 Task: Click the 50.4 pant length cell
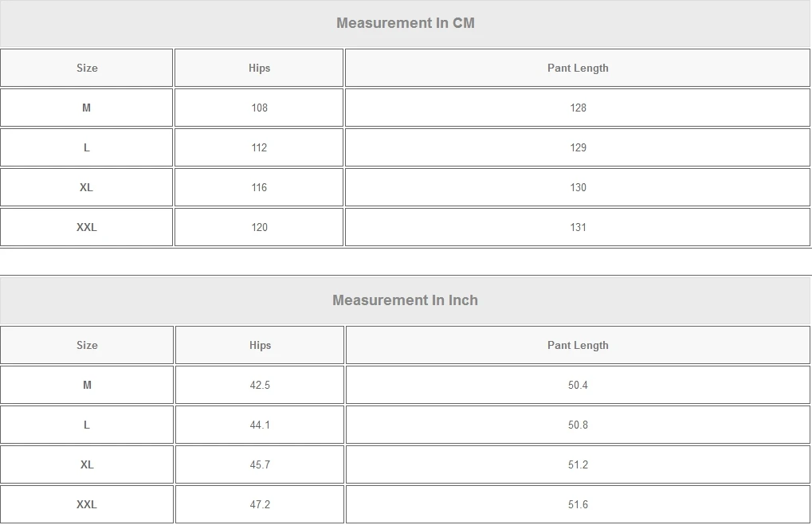click(x=578, y=385)
